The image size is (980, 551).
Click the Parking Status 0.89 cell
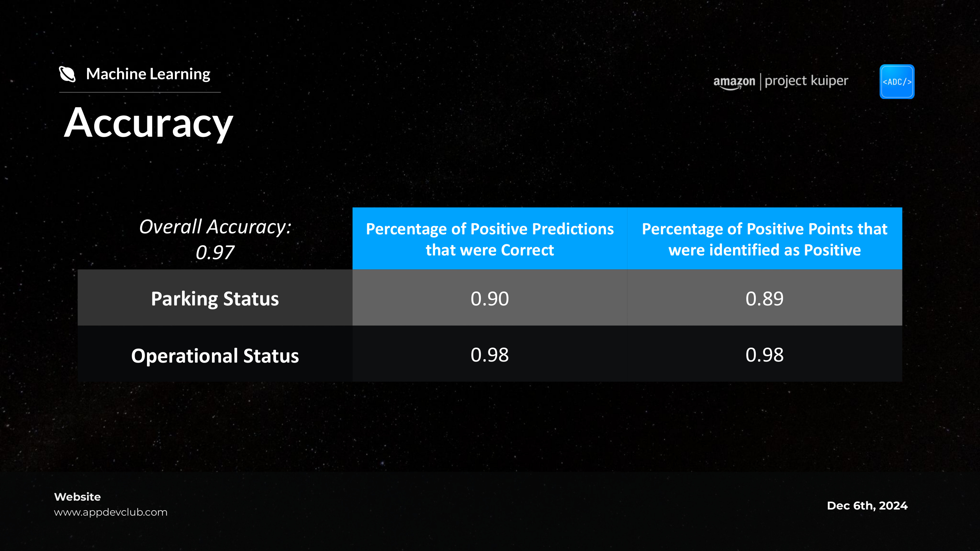765,298
